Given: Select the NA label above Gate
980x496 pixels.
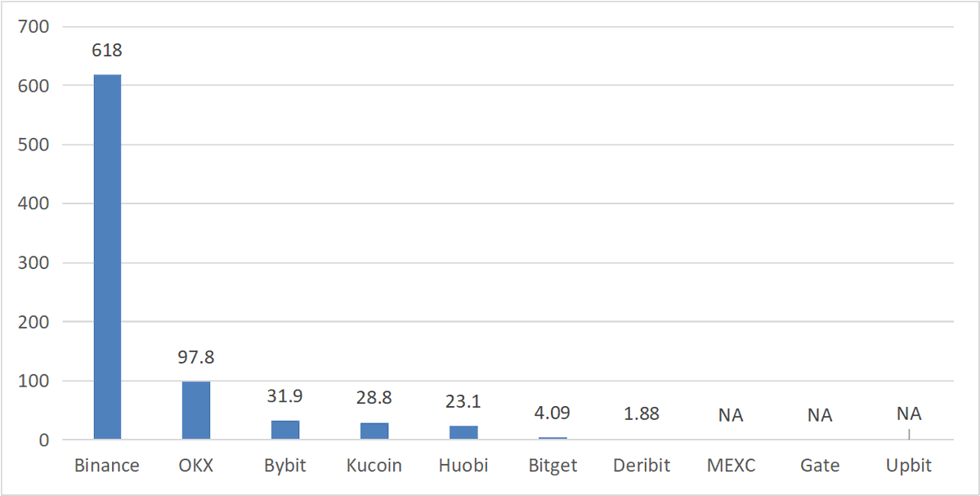Looking at the screenshot, I should pyautogui.click(x=820, y=415).
